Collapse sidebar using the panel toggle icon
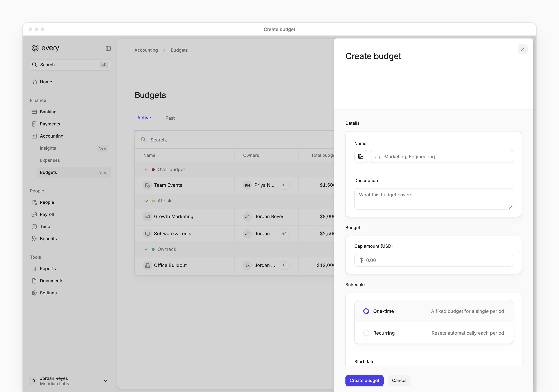Screen dimensions: 559x392 [108, 48]
